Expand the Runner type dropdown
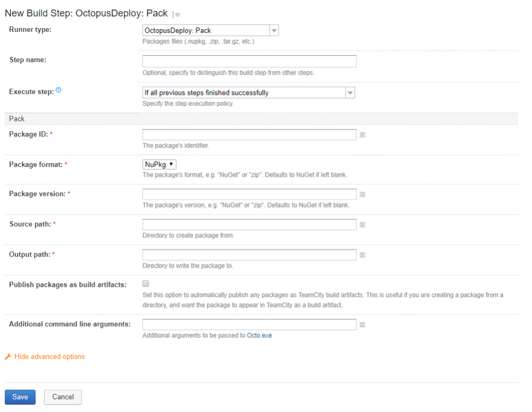 tap(274, 31)
